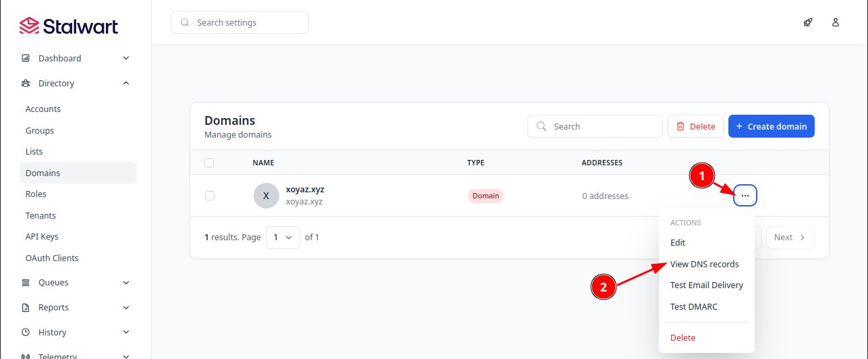Open the three-dots actions button for xoyaz.xyz

click(x=745, y=196)
